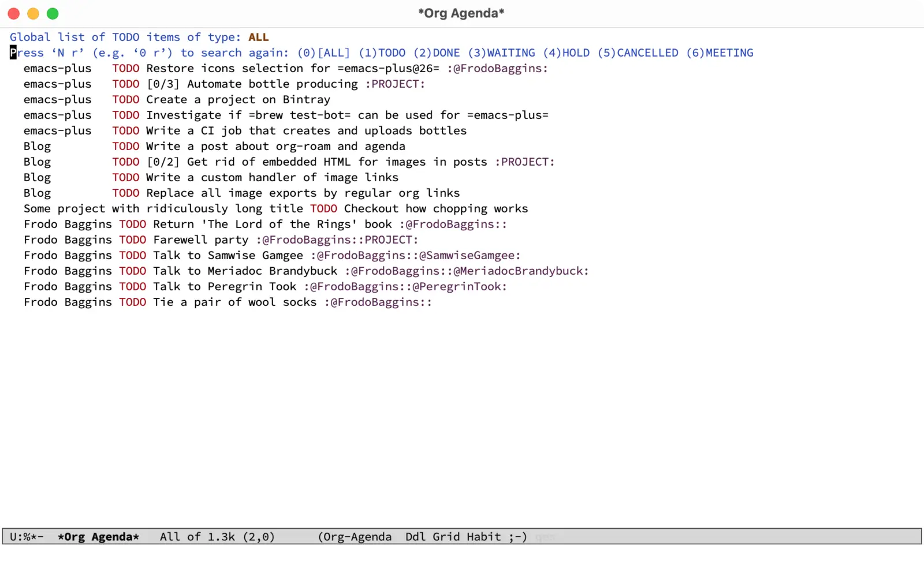The width and height of the screenshot is (924, 561).
Task: Click TODO keyword of 'Replace all image exports'
Action: (125, 193)
